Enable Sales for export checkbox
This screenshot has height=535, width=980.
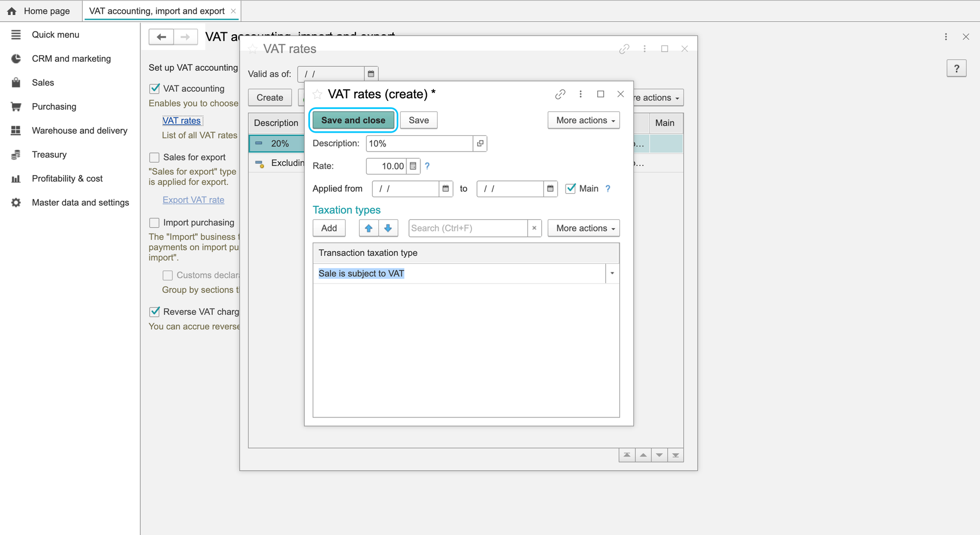154,157
